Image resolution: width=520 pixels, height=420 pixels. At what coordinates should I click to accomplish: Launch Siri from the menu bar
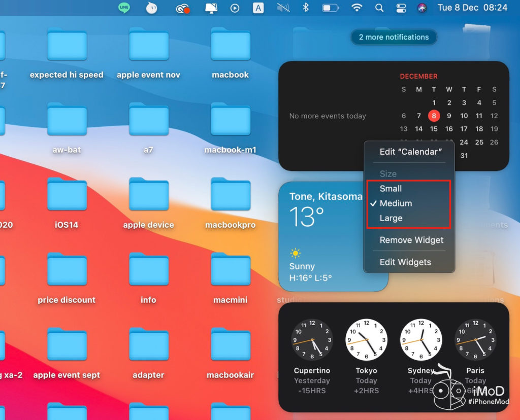click(x=421, y=8)
